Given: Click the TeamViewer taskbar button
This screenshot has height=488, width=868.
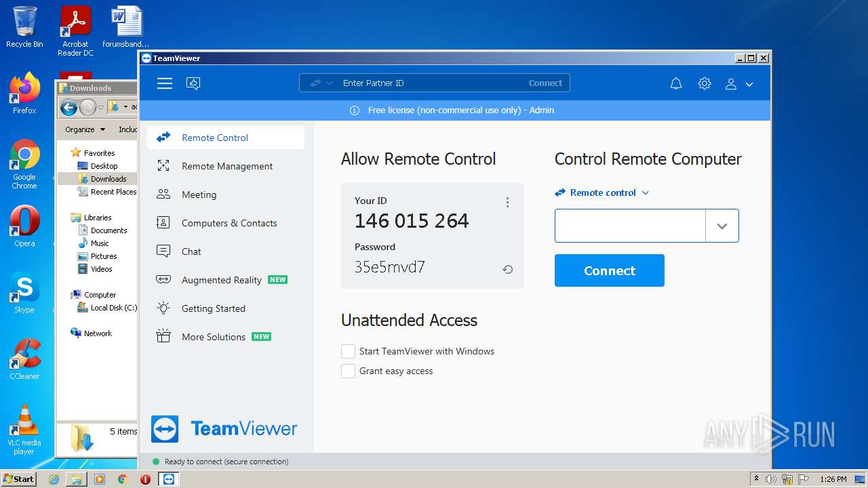Looking at the screenshot, I should click(x=169, y=479).
